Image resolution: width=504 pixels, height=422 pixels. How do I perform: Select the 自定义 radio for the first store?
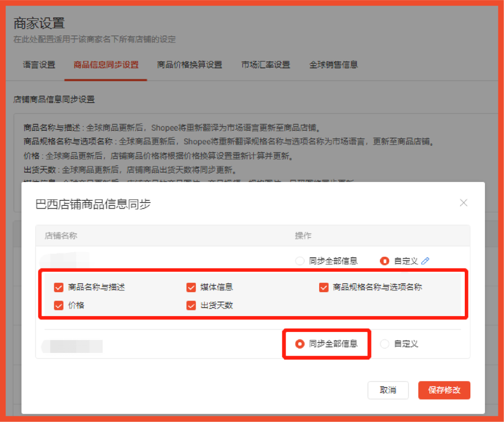point(384,261)
